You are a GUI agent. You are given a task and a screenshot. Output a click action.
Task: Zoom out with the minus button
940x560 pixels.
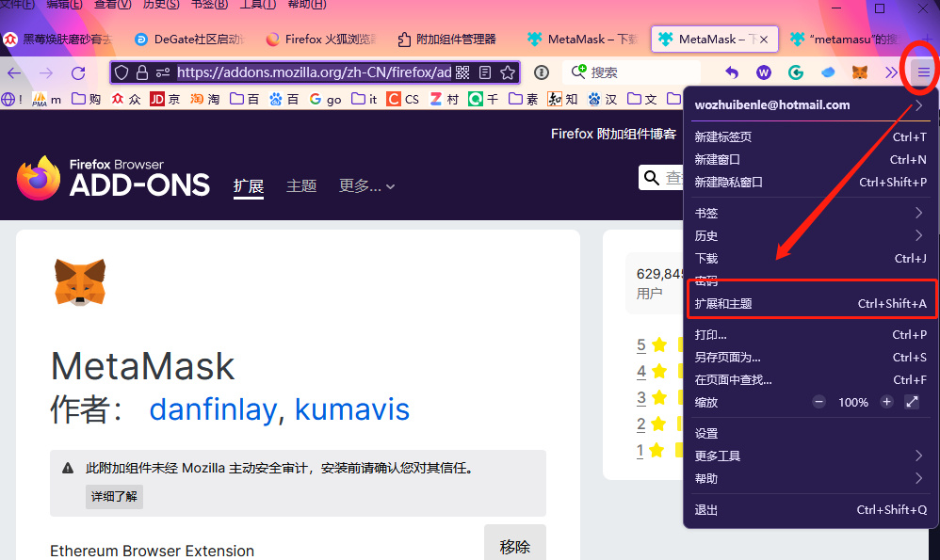pyautogui.click(x=818, y=402)
